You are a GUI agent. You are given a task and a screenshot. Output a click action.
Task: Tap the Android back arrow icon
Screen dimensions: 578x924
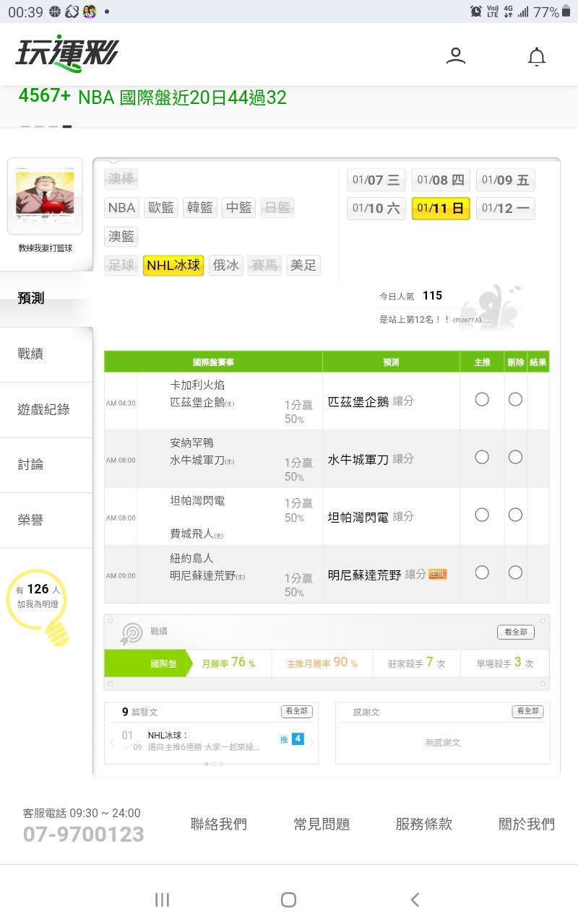coord(415,899)
